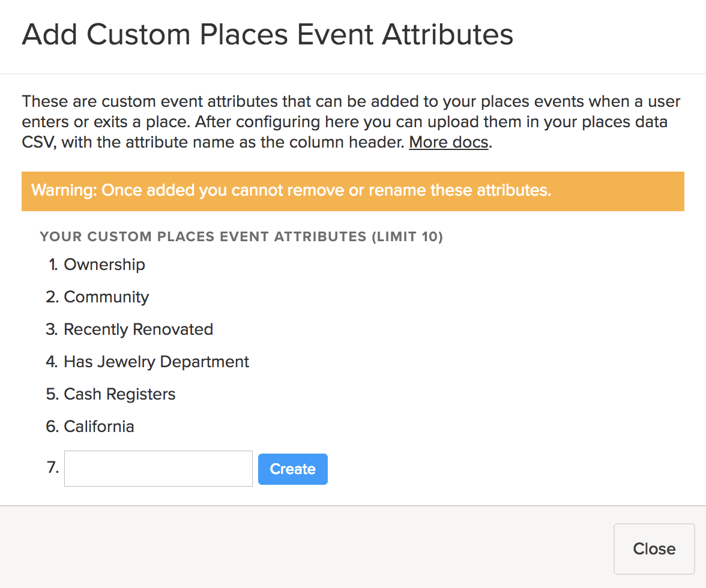
Task: Click the gray footer bar beside Close
Action: pos(300,548)
